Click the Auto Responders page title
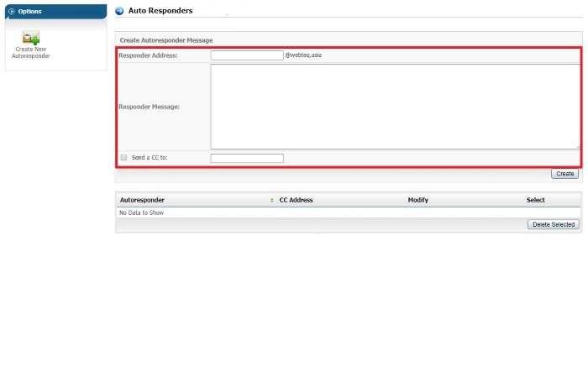The width and height of the screenshot is (588, 378). (160, 11)
